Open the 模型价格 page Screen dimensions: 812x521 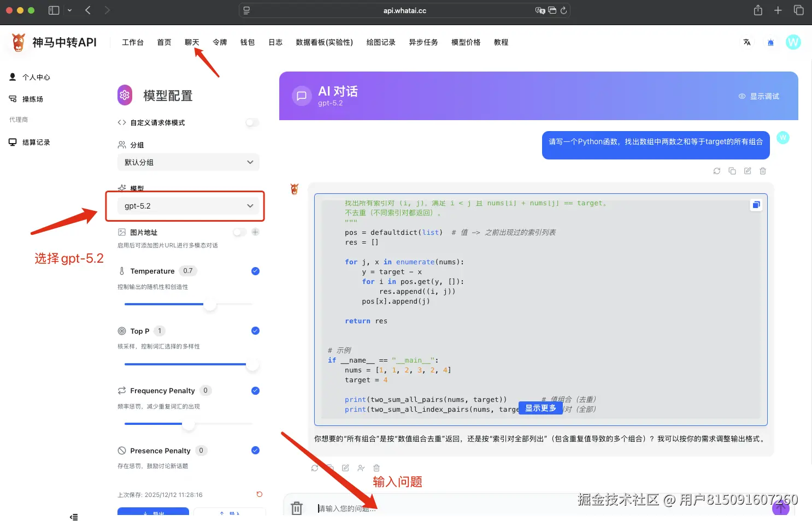click(x=466, y=42)
